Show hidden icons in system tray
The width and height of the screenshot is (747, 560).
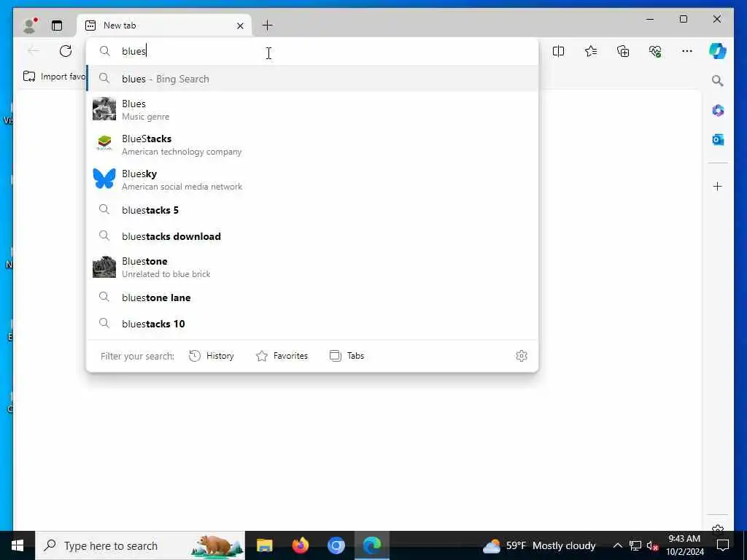point(617,545)
